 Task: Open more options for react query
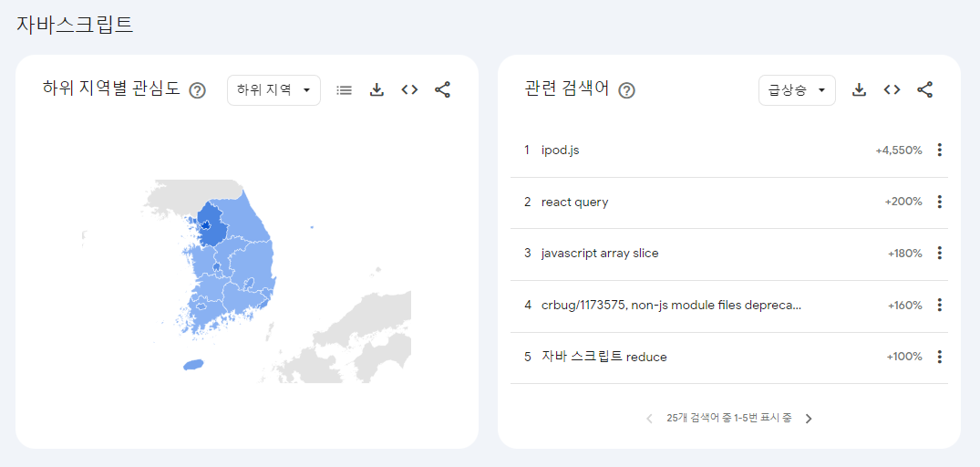[x=939, y=202]
